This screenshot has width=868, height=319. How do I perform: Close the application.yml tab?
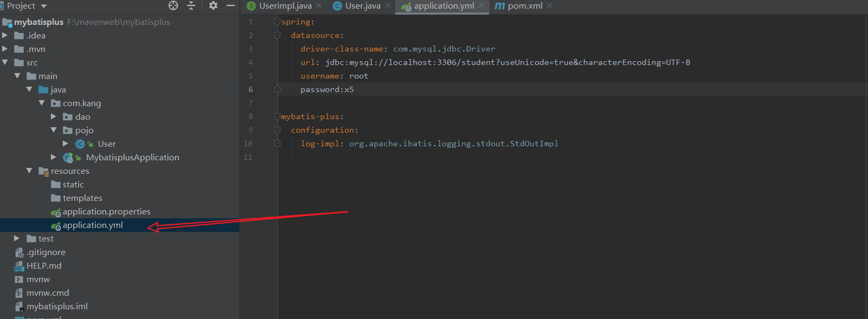pyautogui.click(x=481, y=5)
